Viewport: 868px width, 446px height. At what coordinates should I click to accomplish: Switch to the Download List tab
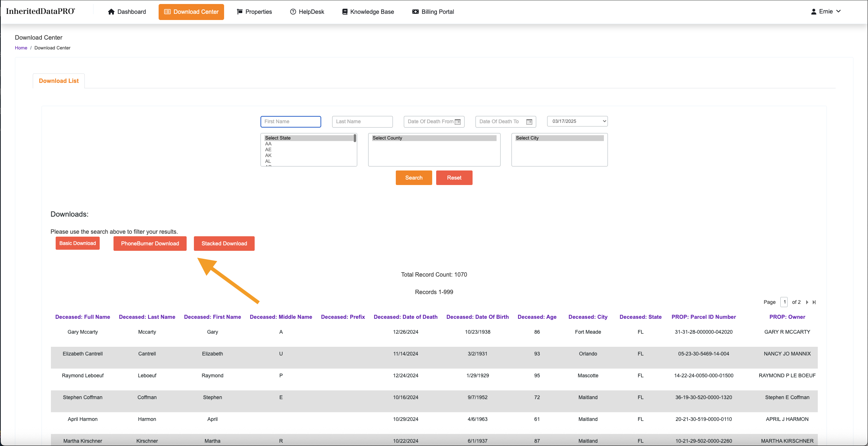(59, 81)
